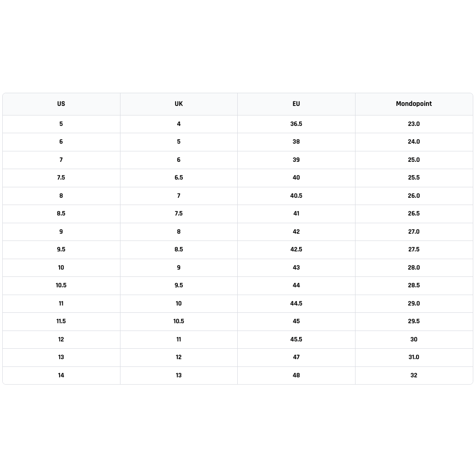Click Mondopoint value 31.0
The image size is (476, 476).
414,357
